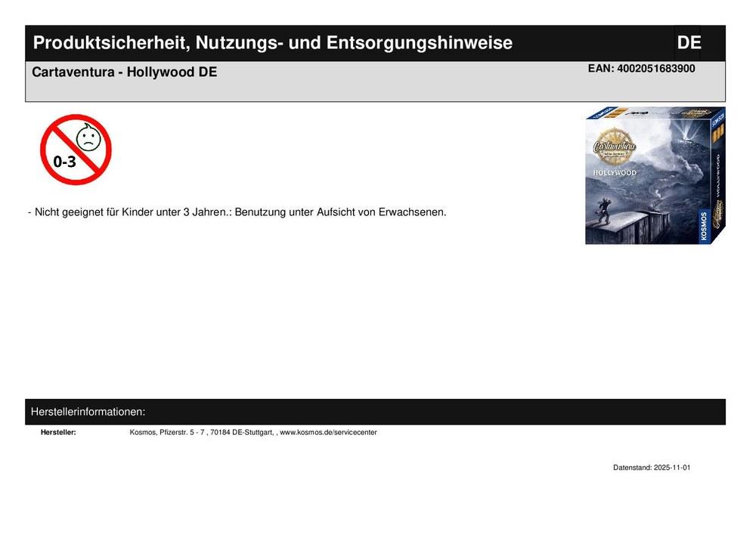Click the 0-3 age text in warning icon
Viewport: 756px width, 534px height.
click(64, 162)
